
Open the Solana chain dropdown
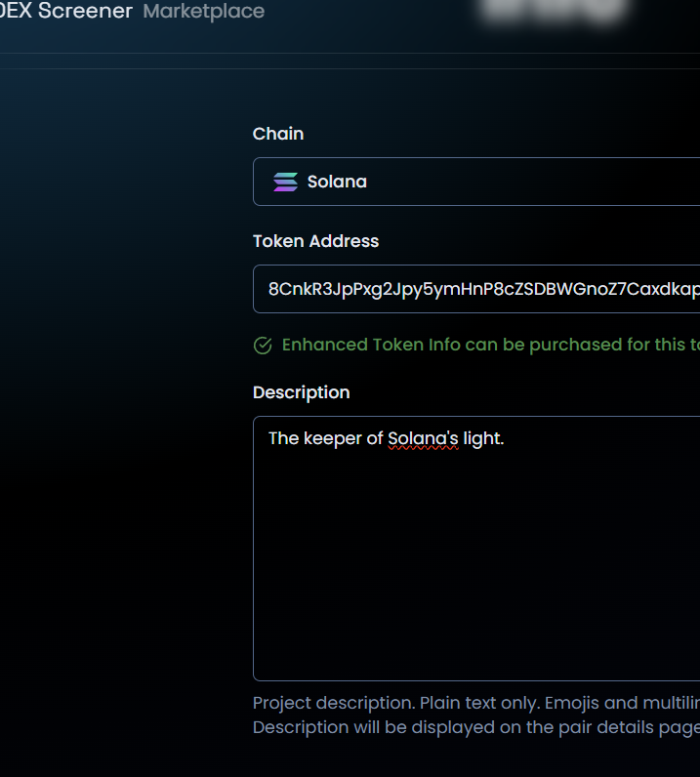click(476, 182)
